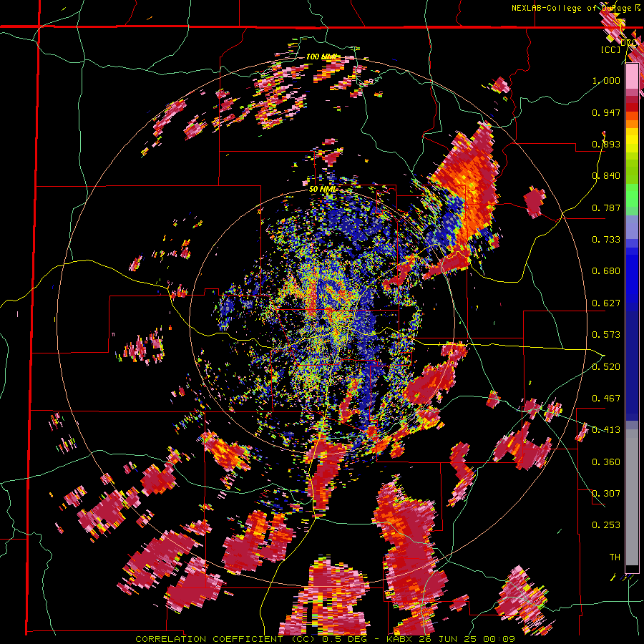
Task: Click the 0.840 scale value
Action: click(606, 176)
